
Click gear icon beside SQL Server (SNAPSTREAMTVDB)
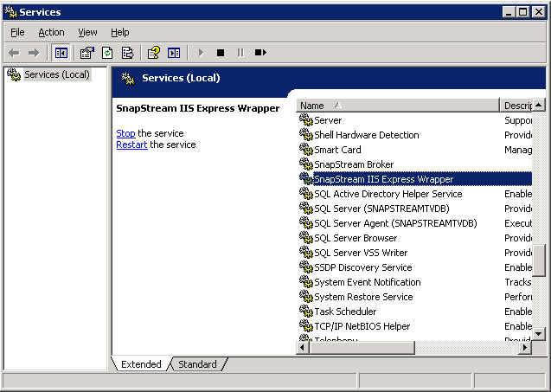[305, 209]
